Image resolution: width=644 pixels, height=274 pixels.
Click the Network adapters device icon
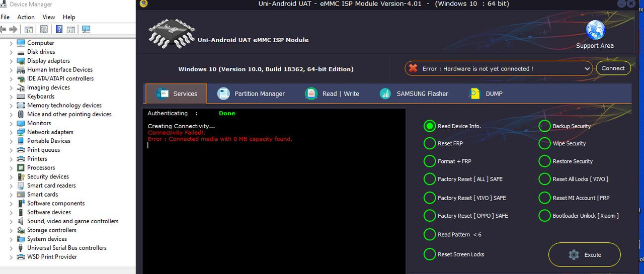pos(21,132)
